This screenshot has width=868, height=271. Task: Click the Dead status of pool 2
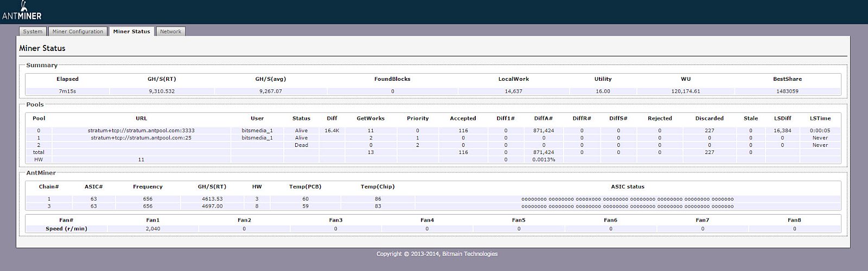301,145
